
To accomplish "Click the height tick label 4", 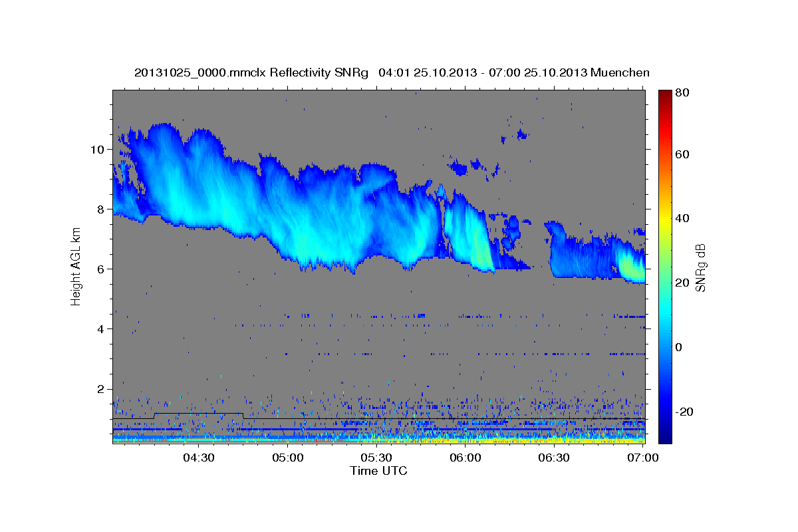I will [x=100, y=329].
